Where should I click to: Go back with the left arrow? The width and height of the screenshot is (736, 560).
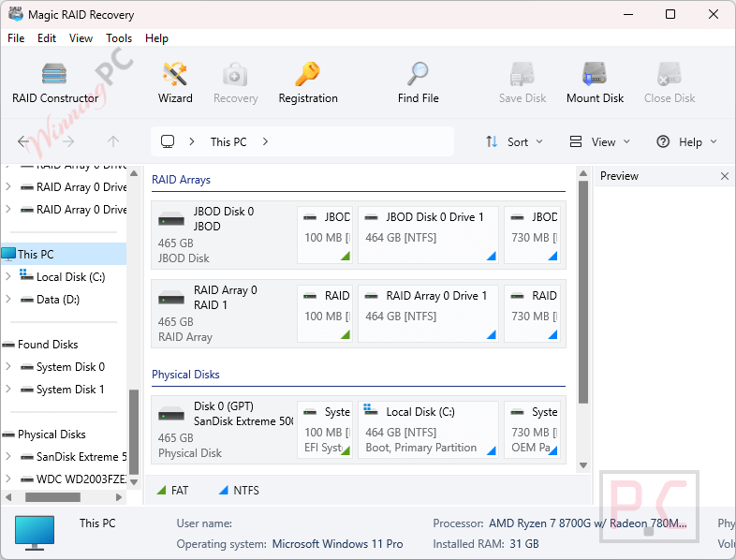tap(23, 141)
